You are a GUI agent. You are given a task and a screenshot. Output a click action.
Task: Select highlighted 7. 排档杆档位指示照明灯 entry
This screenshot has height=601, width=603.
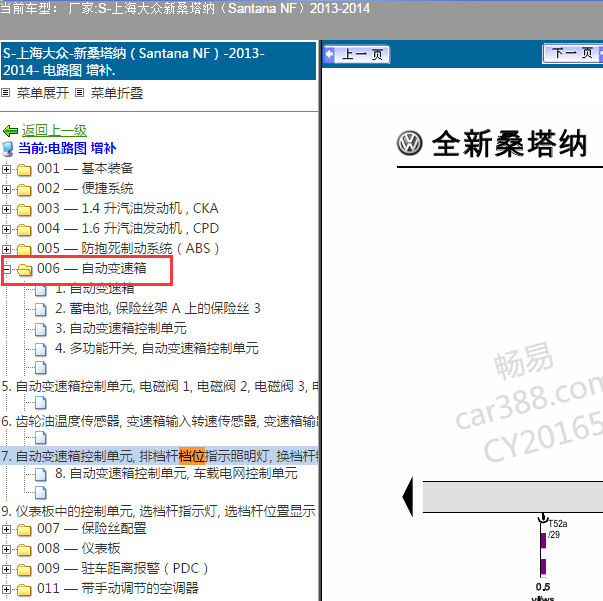tap(160, 456)
